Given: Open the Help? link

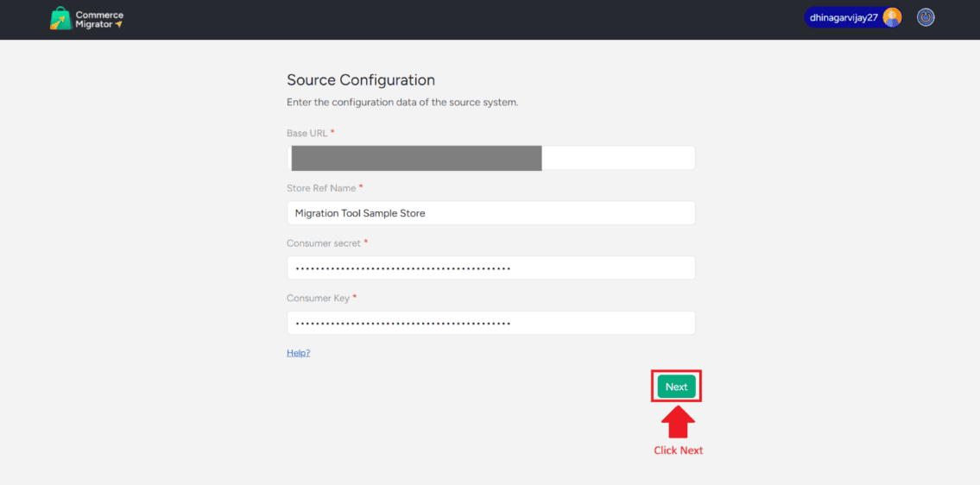Looking at the screenshot, I should 298,353.
